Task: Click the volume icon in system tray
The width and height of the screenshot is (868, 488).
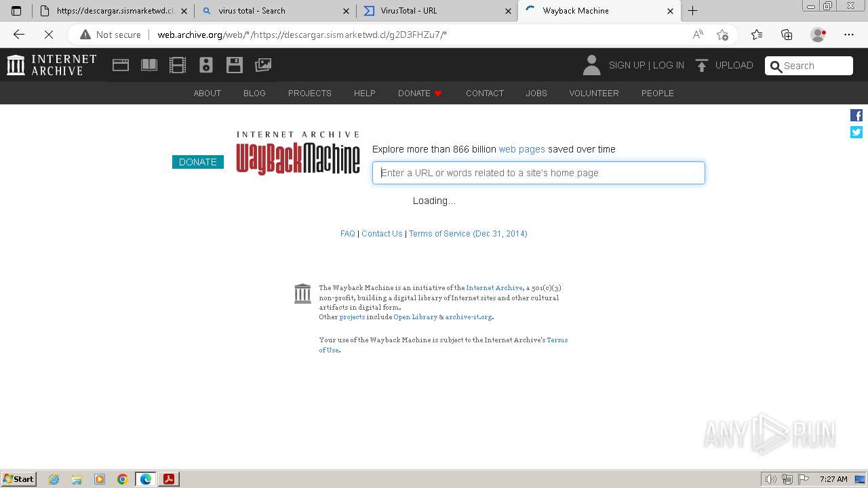Action: pyautogui.click(x=771, y=479)
